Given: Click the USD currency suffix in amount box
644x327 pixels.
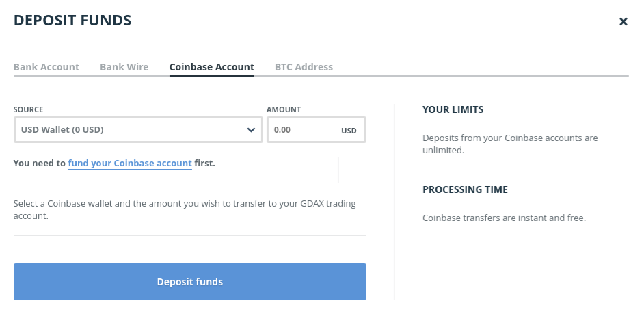Looking at the screenshot, I should pos(349,131).
